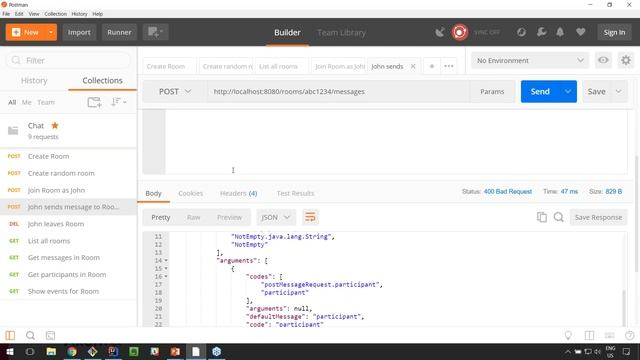640x360 pixels.
Task: Switch to the response Cookies tab
Action: [x=191, y=193]
